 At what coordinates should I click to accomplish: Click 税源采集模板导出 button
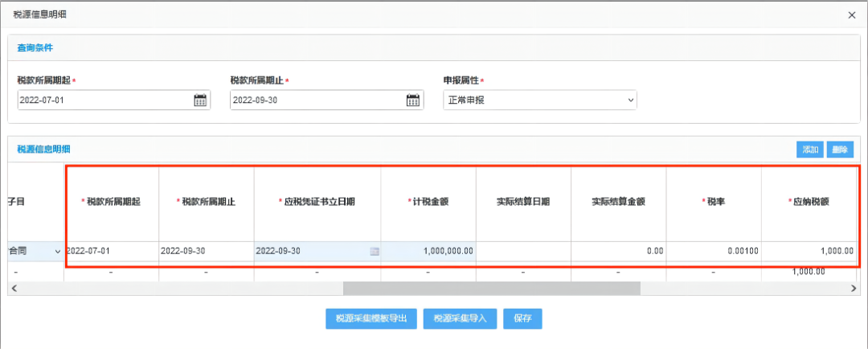coord(371,318)
